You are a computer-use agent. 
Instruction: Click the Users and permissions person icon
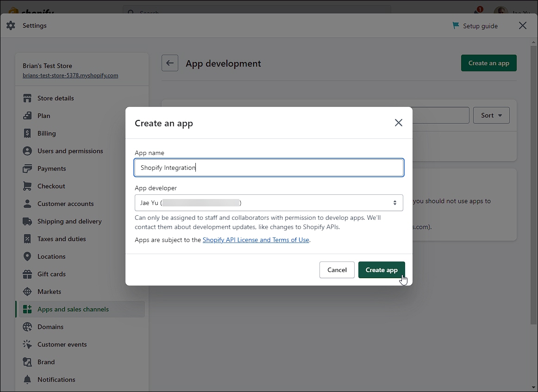click(27, 151)
